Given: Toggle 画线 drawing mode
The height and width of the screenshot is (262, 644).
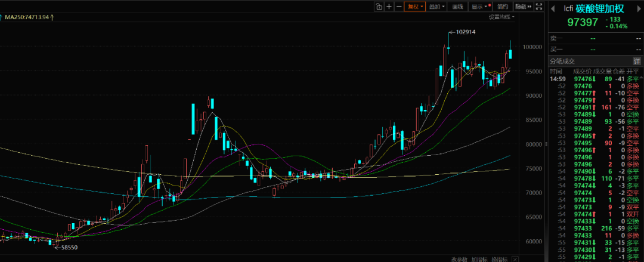Looking at the screenshot, I should 458,7.
